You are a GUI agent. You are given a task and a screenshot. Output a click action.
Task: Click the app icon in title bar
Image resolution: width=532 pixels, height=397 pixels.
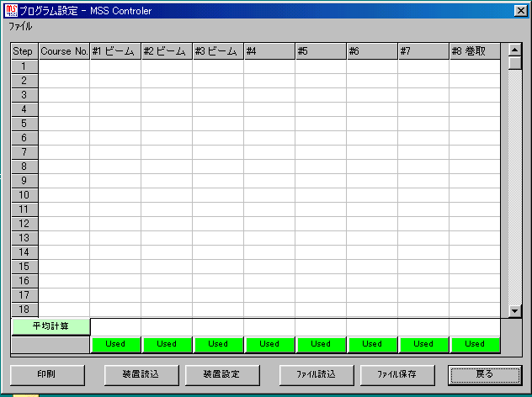point(10,10)
